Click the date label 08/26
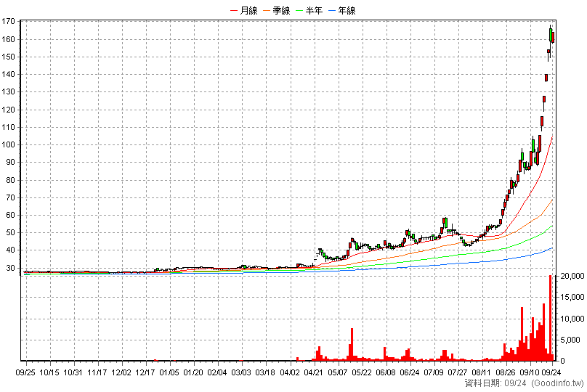The image size is (587, 392). [x=506, y=372]
